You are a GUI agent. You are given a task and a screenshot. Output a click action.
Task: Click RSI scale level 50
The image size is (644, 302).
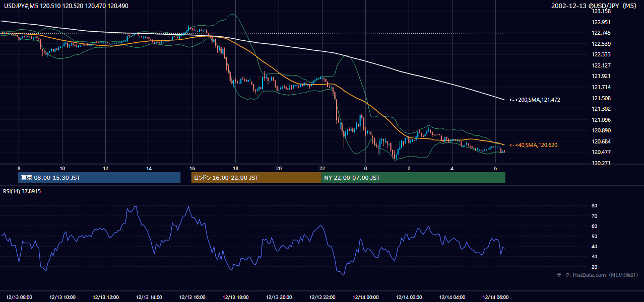595,236
